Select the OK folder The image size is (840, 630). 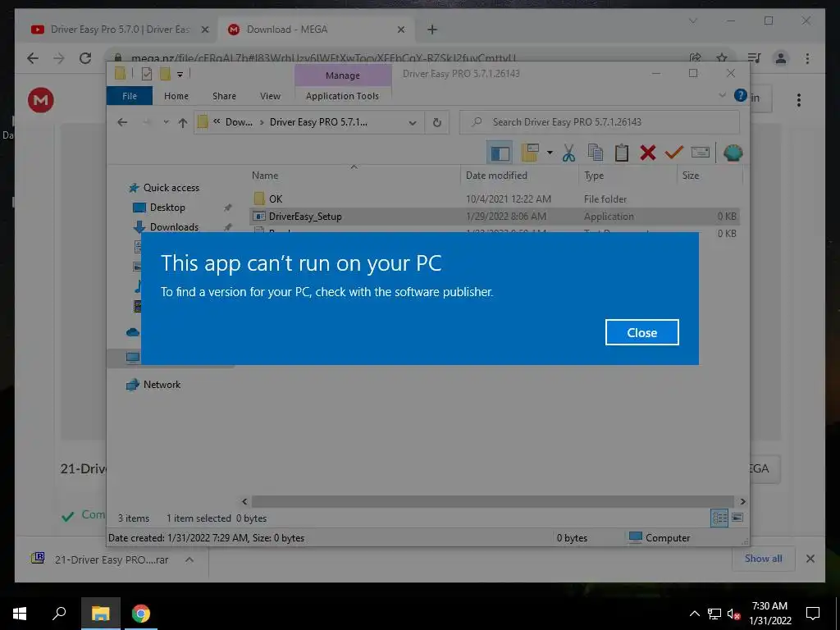(276, 199)
